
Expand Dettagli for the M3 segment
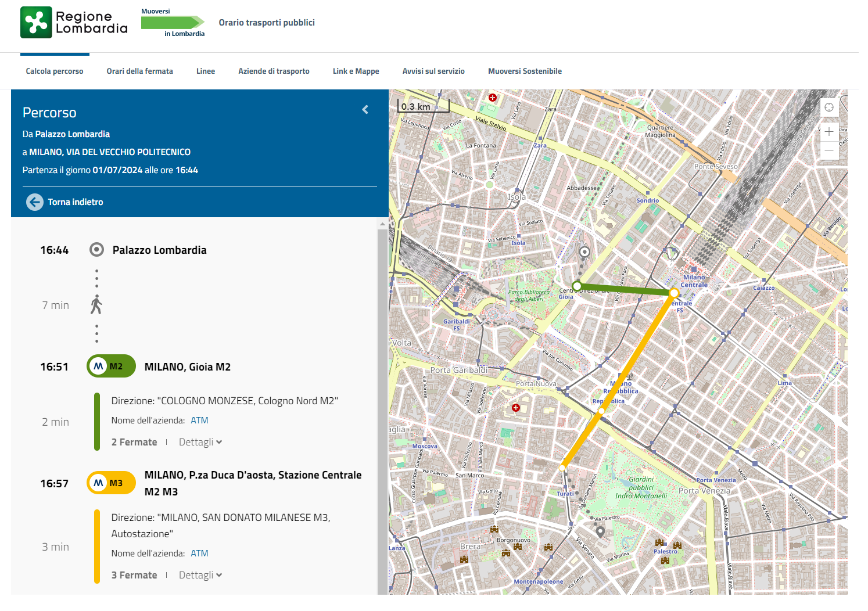(200, 576)
